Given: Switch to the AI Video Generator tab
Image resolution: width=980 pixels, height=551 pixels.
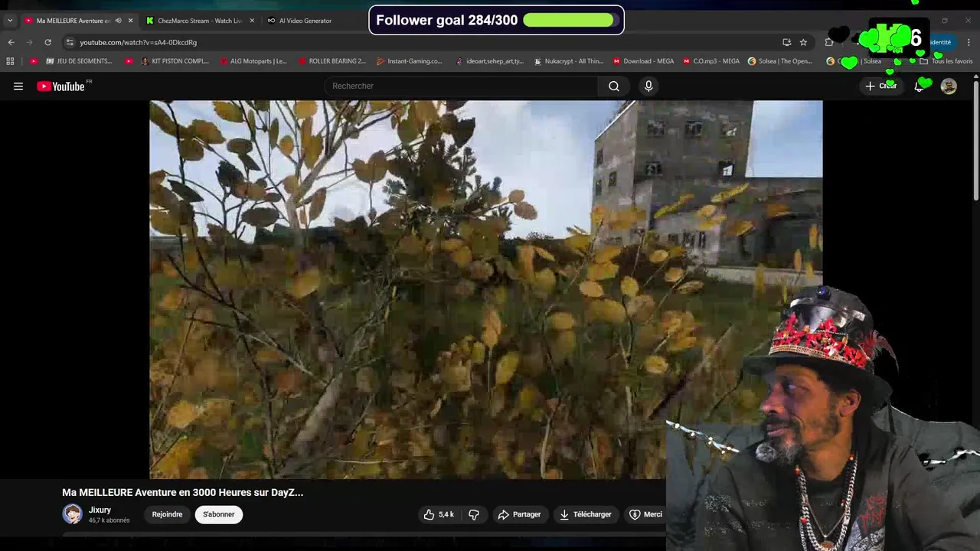Looking at the screenshot, I should coord(305,21).
